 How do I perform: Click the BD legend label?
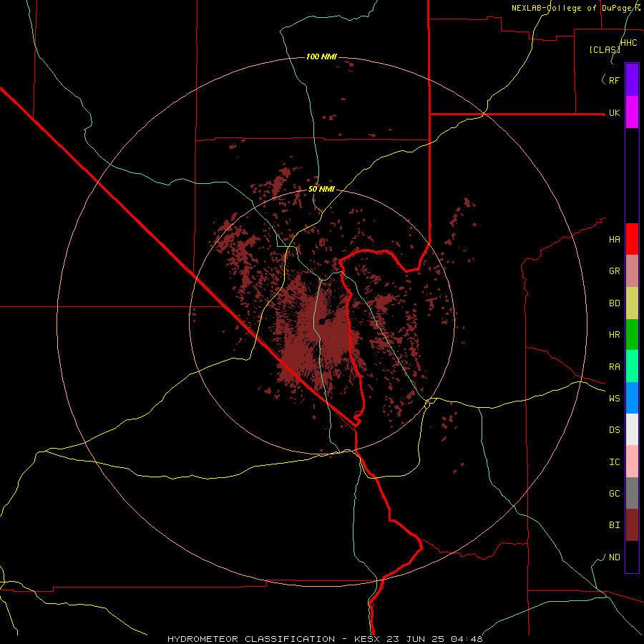coord(614,303)
